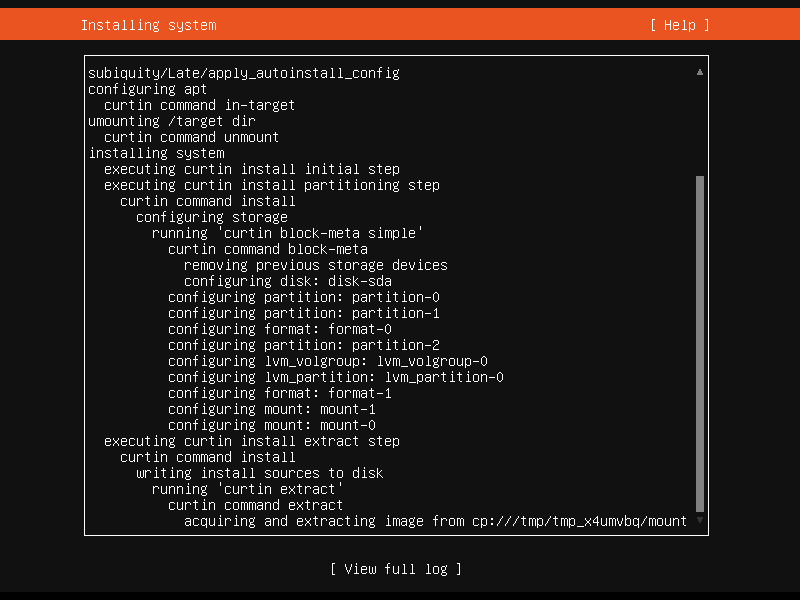Select 'configuring mount: mount-1' line
Image resolution: width=800 pixels, height=600 pixels.
[x=272, y=409]
